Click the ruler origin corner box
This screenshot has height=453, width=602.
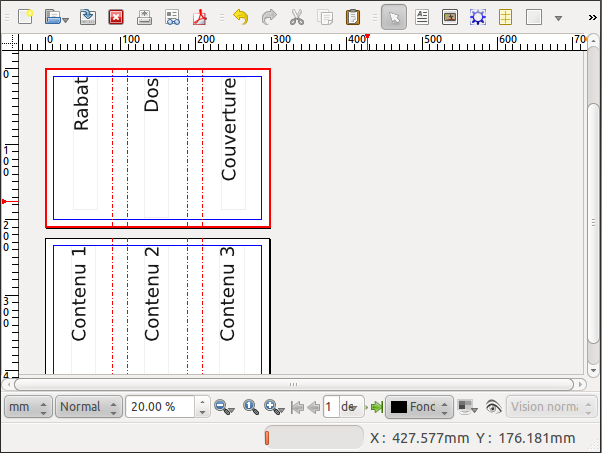[10, 42]
